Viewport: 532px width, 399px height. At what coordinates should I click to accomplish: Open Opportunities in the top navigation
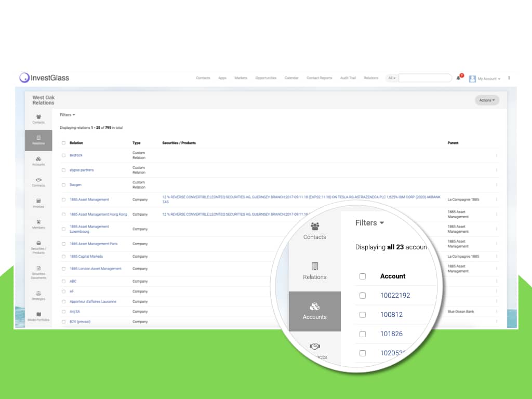[265, 78]
